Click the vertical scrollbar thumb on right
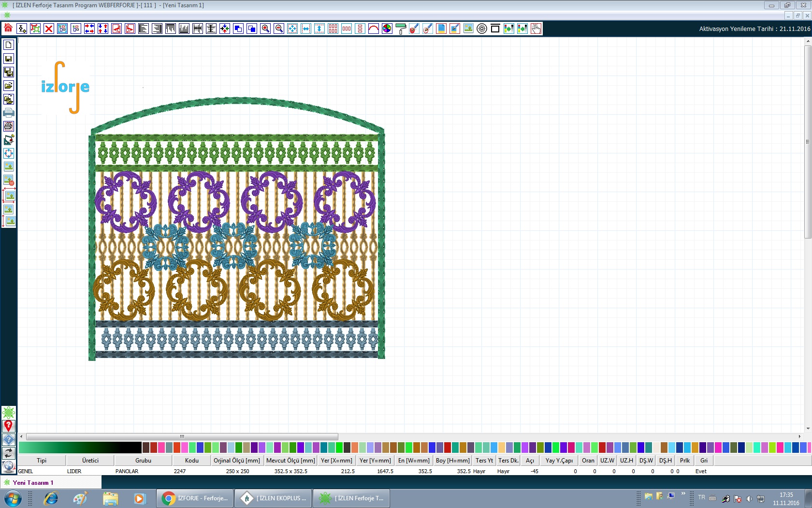This screenshot has width=812, height=508. point(808,142)
